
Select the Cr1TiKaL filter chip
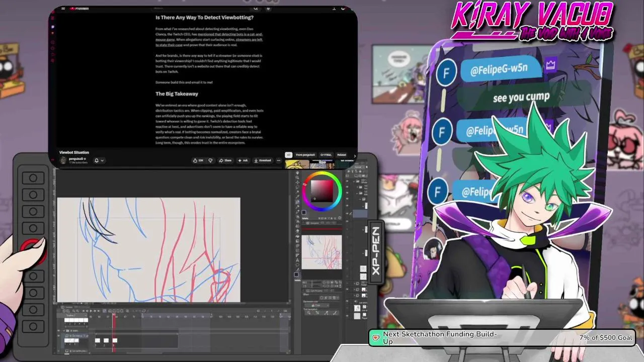coord(326,155)
